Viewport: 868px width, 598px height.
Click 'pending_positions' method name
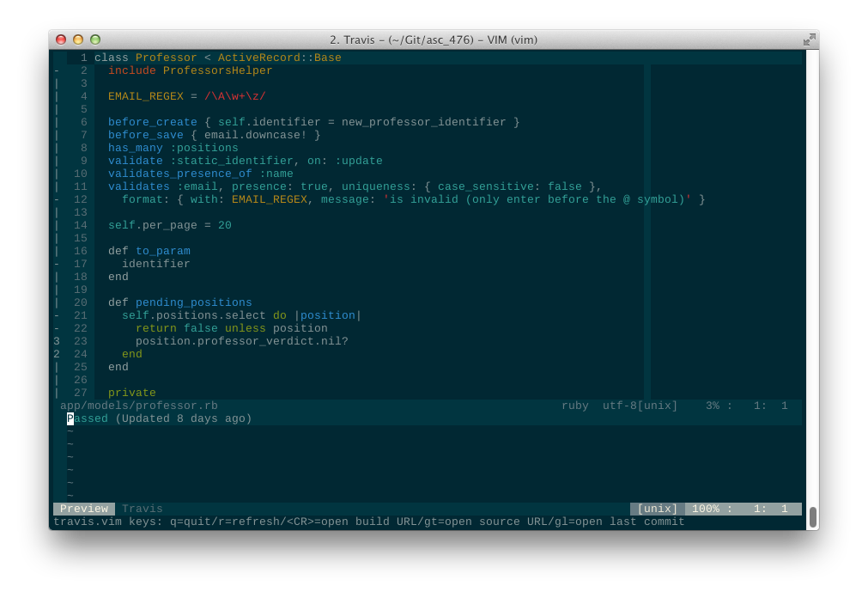(194, 302)
